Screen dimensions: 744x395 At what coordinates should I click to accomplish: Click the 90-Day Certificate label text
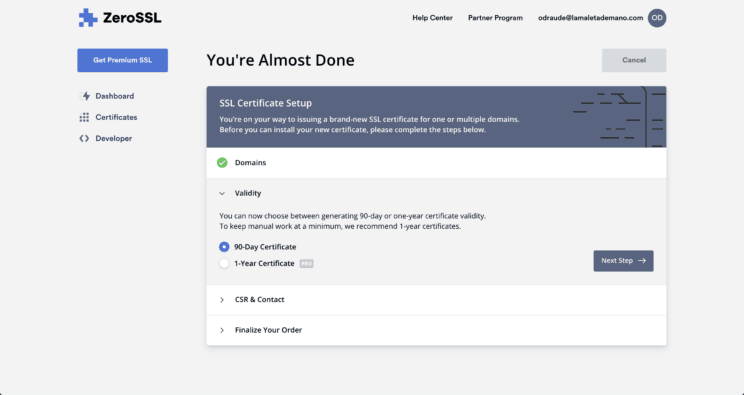[265, 247]
